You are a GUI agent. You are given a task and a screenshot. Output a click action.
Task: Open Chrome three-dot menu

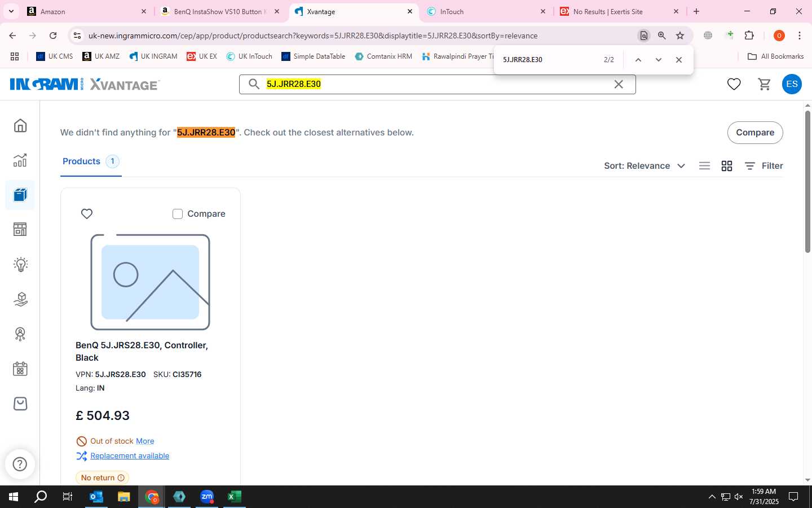click(x=800, y=36)
